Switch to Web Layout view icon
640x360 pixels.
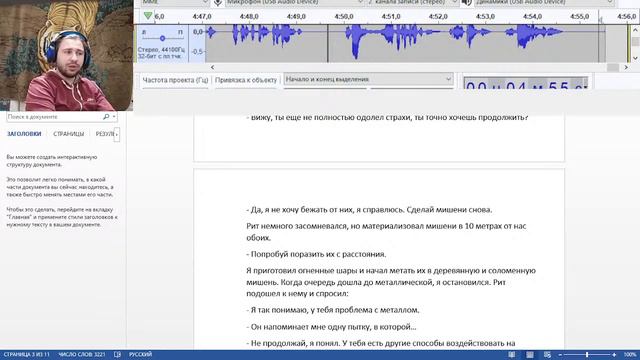pyautogui.click(x=547, y=355)
